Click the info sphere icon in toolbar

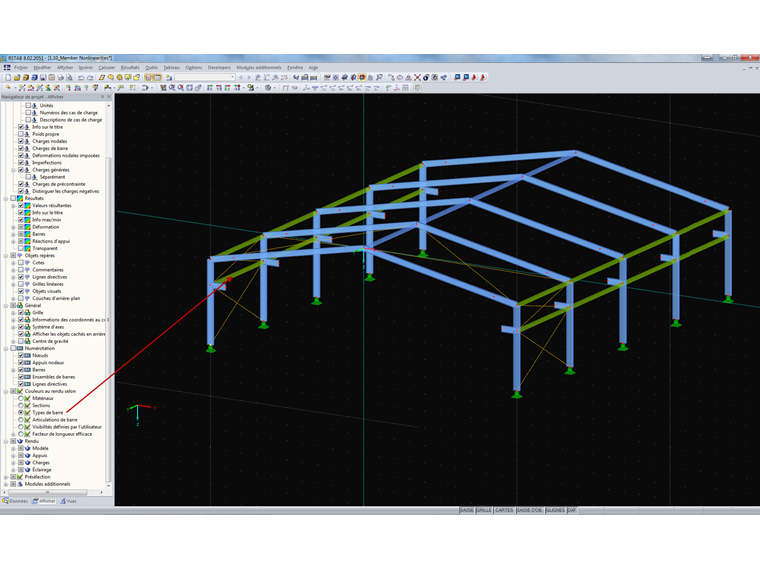pyautogui.click(x=426, y=78)
